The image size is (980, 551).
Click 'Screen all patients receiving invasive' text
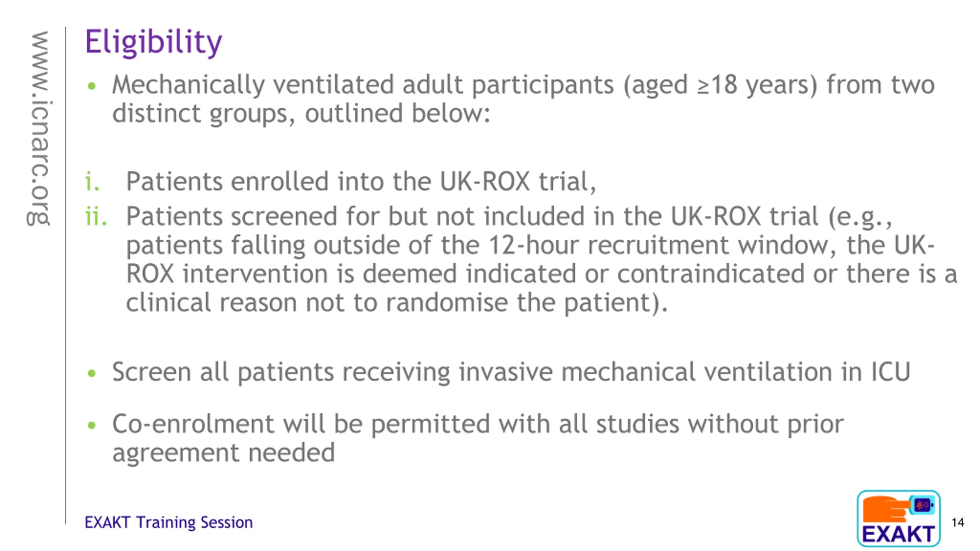click(332, 372)
